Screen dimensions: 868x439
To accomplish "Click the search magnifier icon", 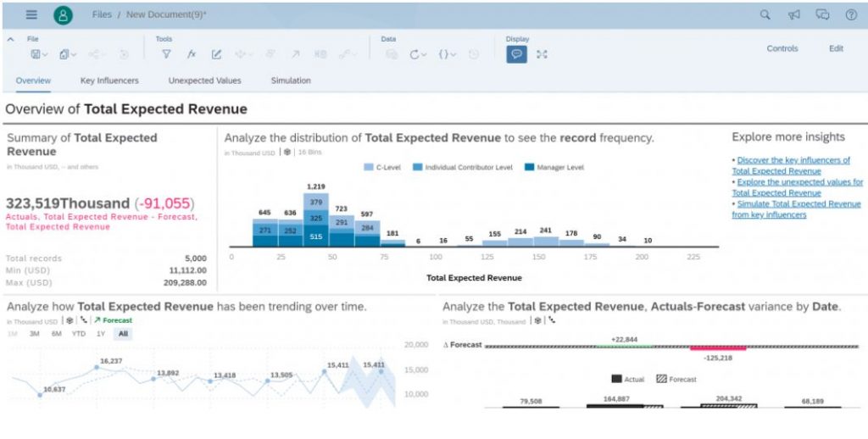I will 765,14.
